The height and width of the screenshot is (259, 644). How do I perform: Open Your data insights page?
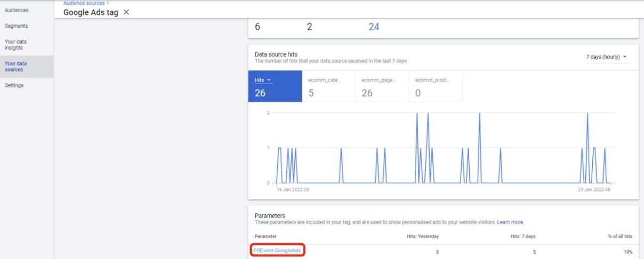click(15, 45)
